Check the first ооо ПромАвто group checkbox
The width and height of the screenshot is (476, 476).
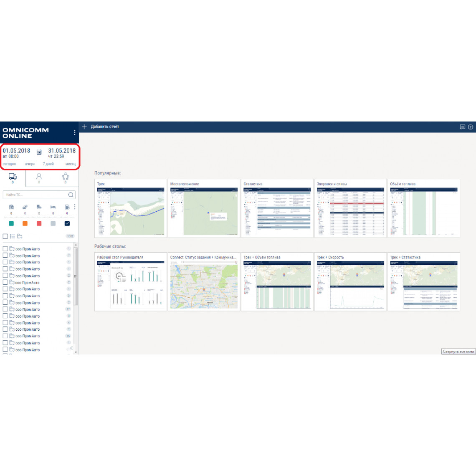[x=5, y=249]
